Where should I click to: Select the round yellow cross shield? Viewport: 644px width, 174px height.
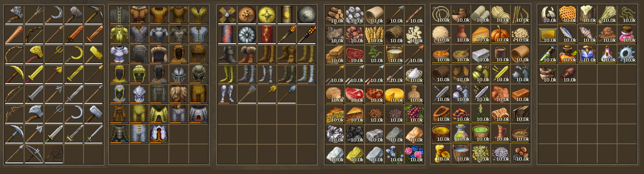click(x=267, y=15)
